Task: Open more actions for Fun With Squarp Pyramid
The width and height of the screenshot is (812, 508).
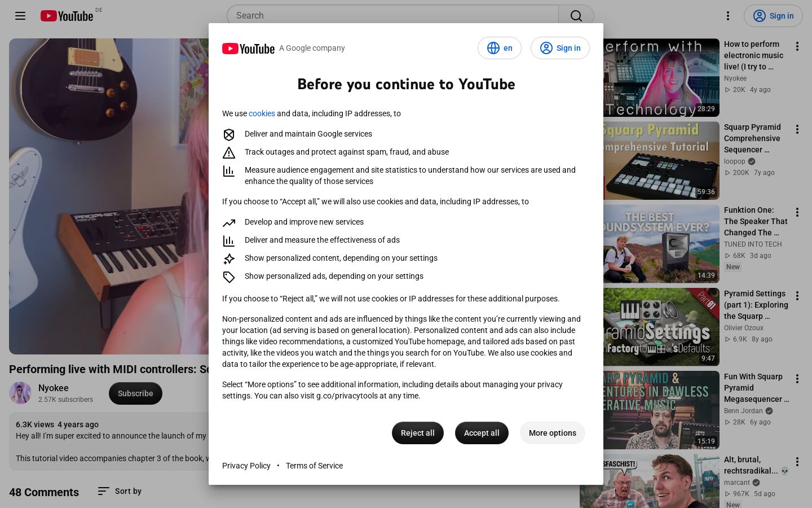Action: [797, 379]
